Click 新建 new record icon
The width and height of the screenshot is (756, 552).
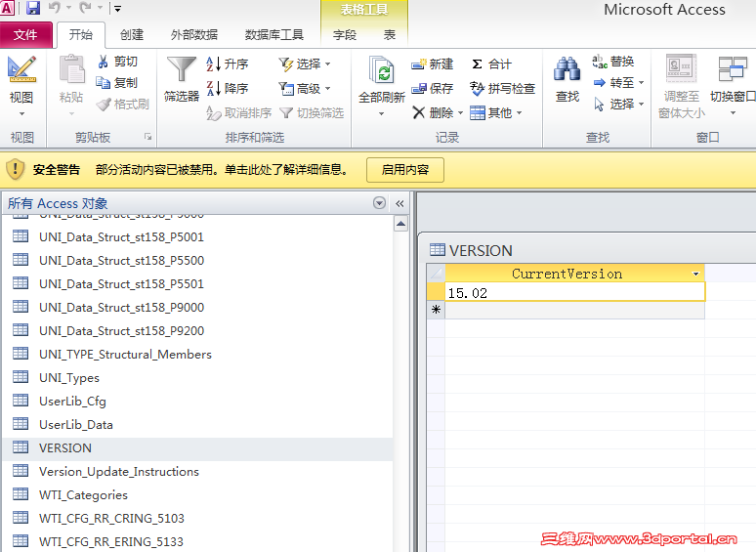[x=418, y=64]
